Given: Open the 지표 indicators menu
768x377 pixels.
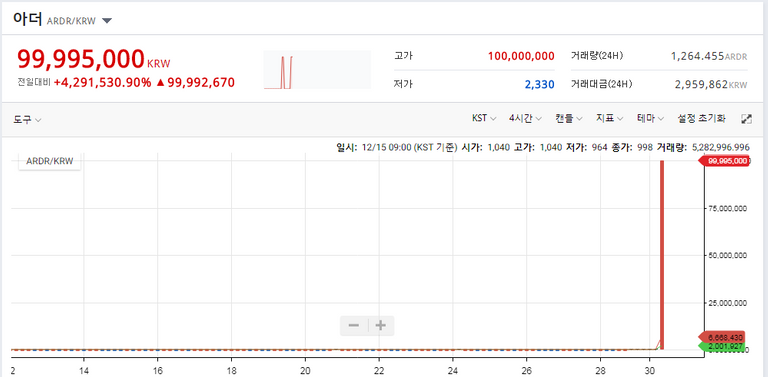Looking at the screenshot, I should [609, 118].
